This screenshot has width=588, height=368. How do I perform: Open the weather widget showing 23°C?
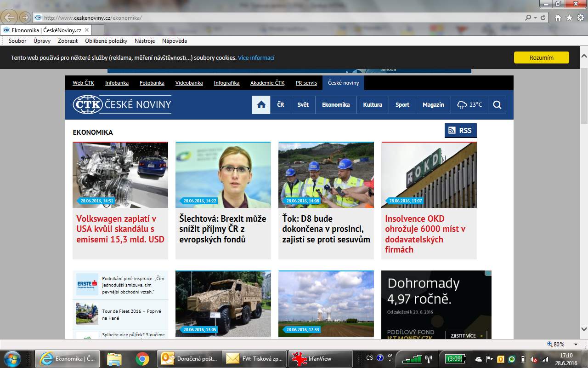point(469,105)
